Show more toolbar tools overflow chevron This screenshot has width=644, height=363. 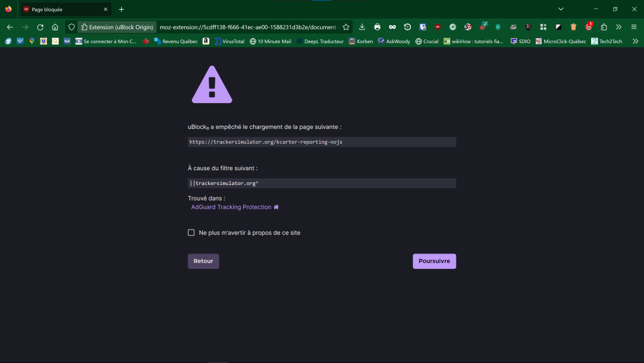click(x=619, y=27)
